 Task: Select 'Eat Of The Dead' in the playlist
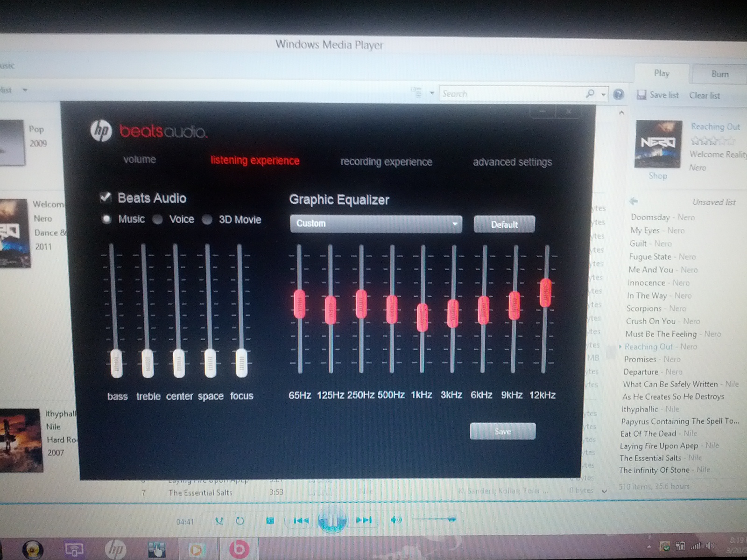(659, 434)
